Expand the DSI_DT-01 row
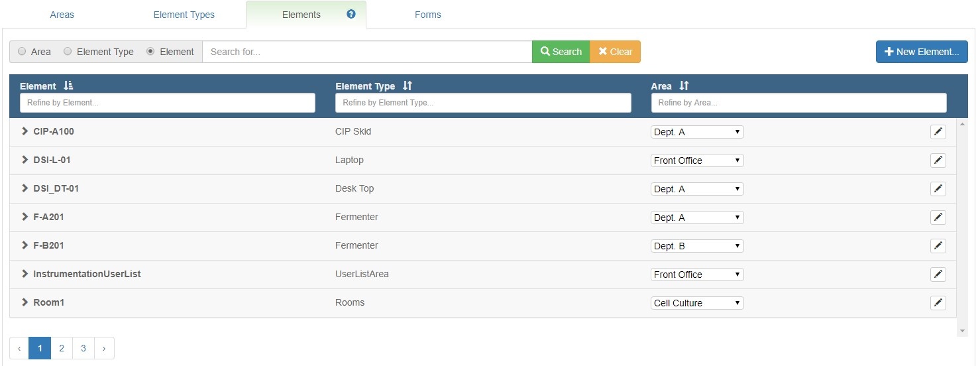The width and height of the screenshot is (980, 366). (25, 188)
